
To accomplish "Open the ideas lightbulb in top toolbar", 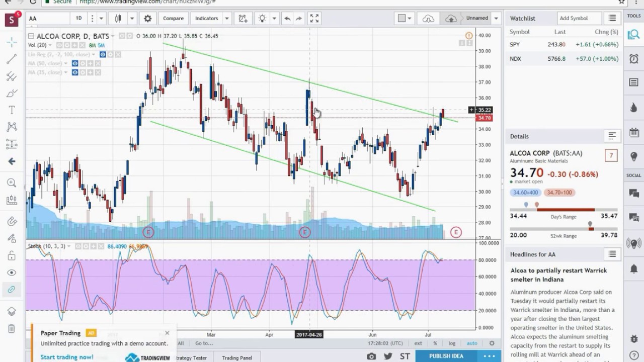I will [x=262, y=19].
